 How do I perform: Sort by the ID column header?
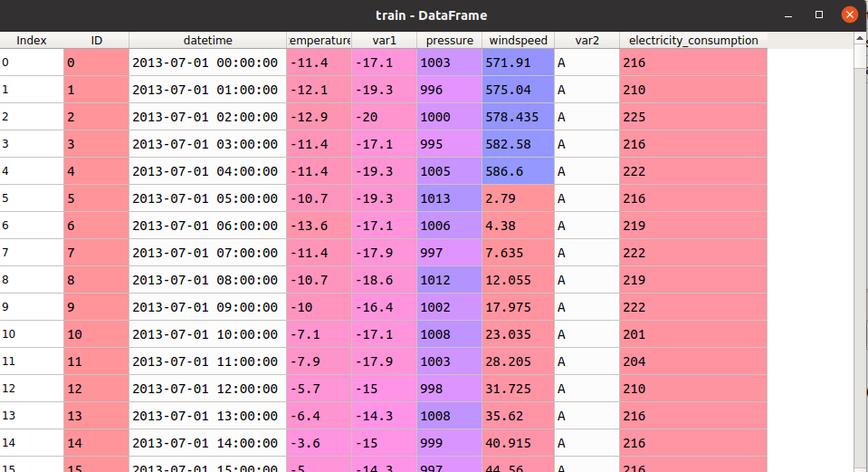coord(96,41)
